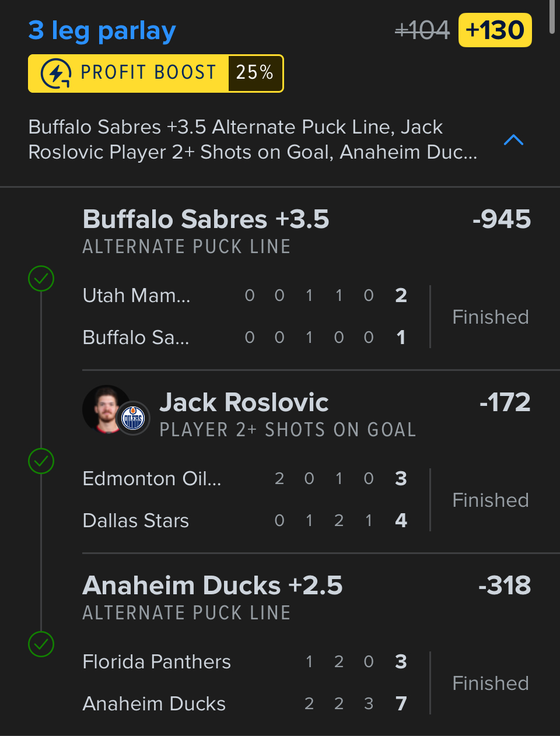Click the crossed-out +104 original odds
This screenshot has height=736, width=560.
(422, 30)
